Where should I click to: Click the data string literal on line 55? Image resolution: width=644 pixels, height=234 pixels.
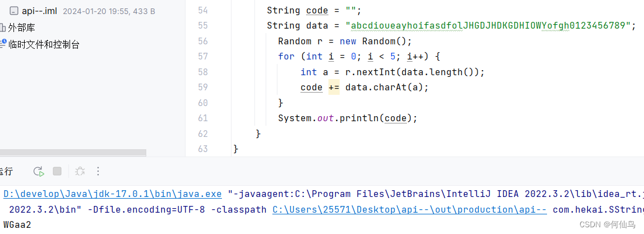point(488,26)
